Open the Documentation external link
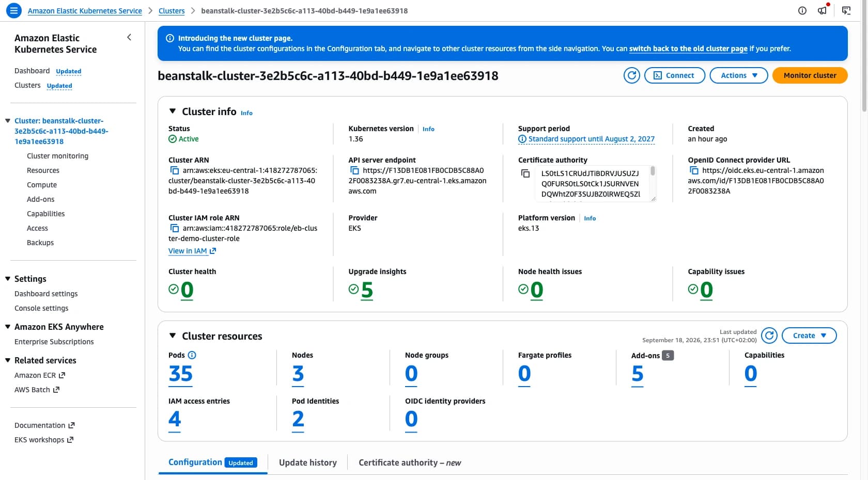Image resolution: width=868 pixels, height=480 pixels. pyautogui.click(x=44, y=425)
